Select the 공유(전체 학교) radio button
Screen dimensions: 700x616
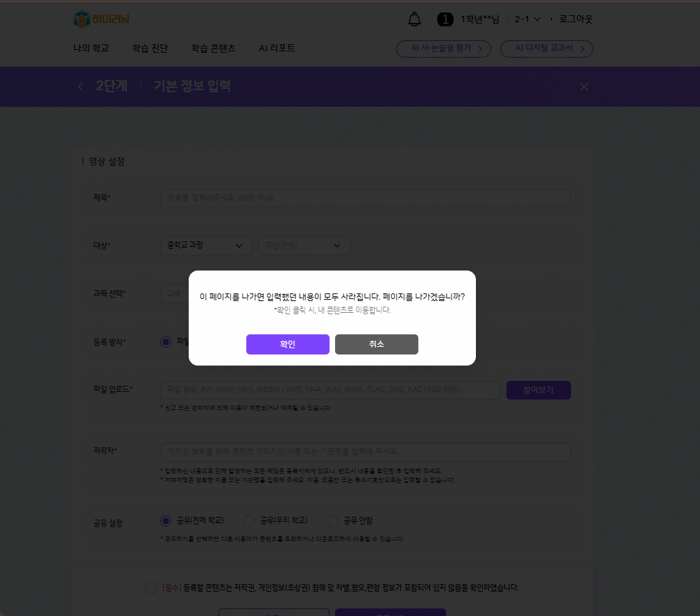point(165,520)
